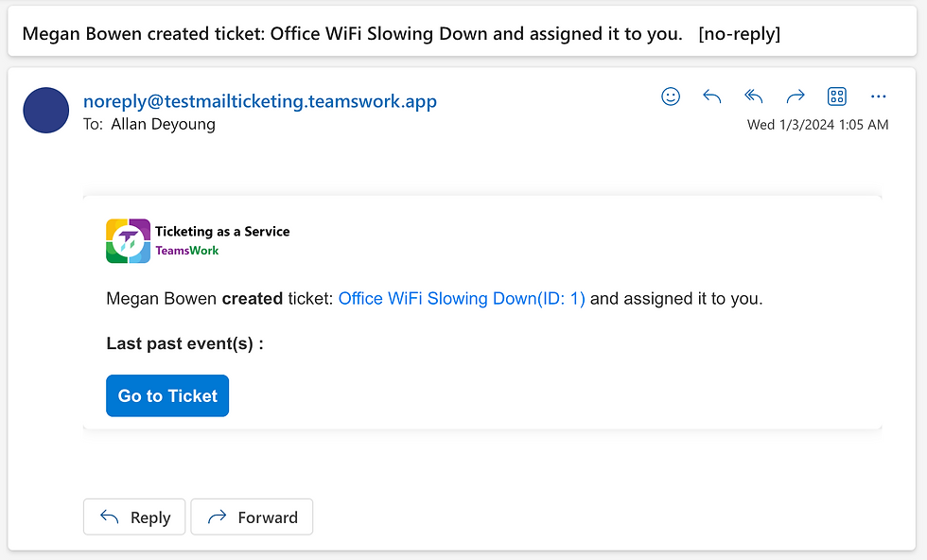This screenshot has width=927, height=560.
Task: Open the emoji reaction picker
Action: pyautogui.click(x=671, y=96)
